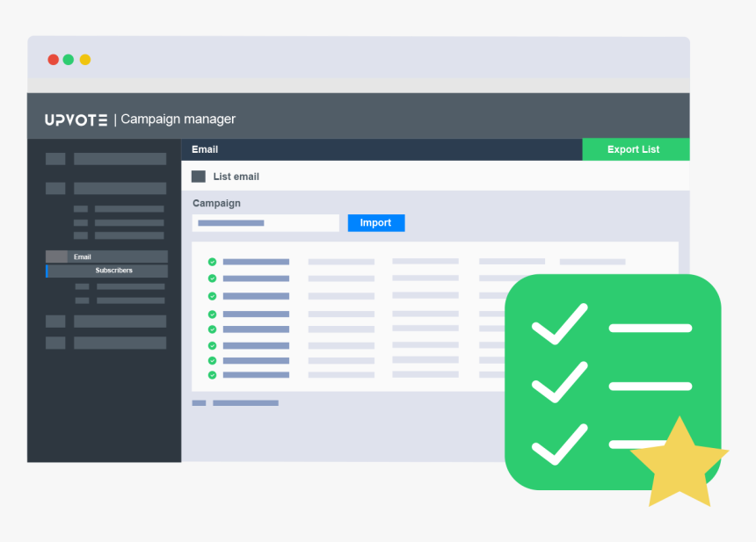Click the red window close dot
The width and height of the screenshot is (756, 542).
tap(53, 60)
